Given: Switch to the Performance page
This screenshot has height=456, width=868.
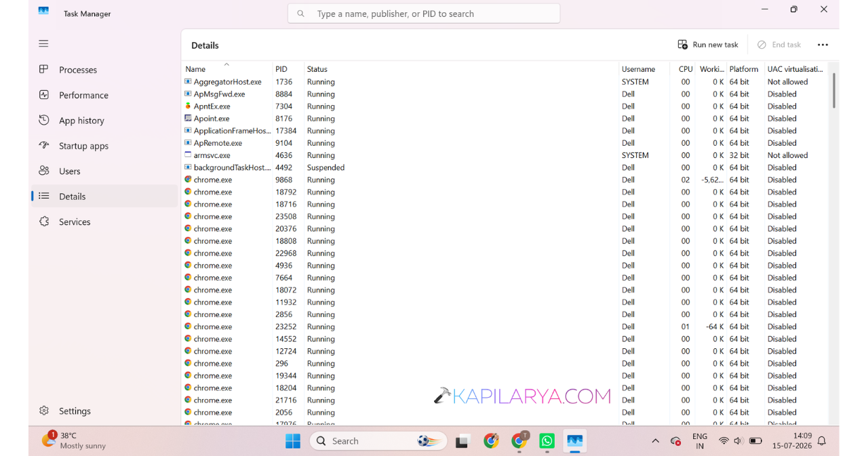Looking at the screenshot, I should pyautogui.click(x=104, y=95).
